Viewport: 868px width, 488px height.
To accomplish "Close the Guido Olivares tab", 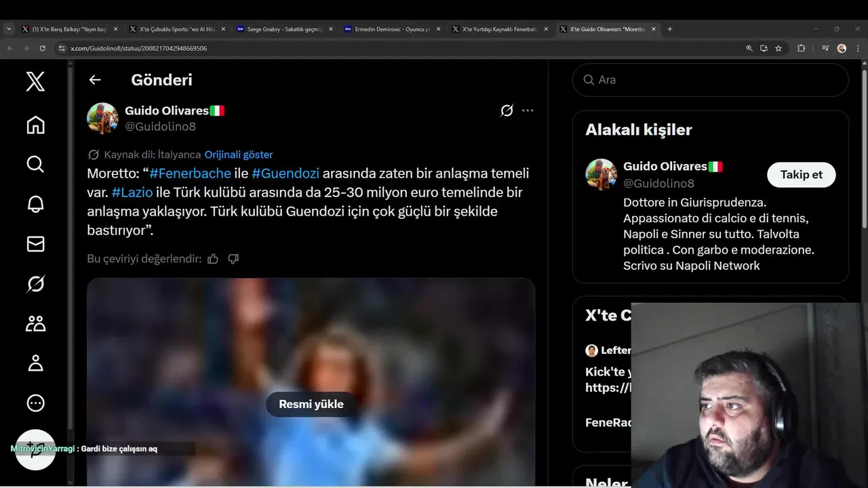I will pyautogui.click(x=654, y=29).
